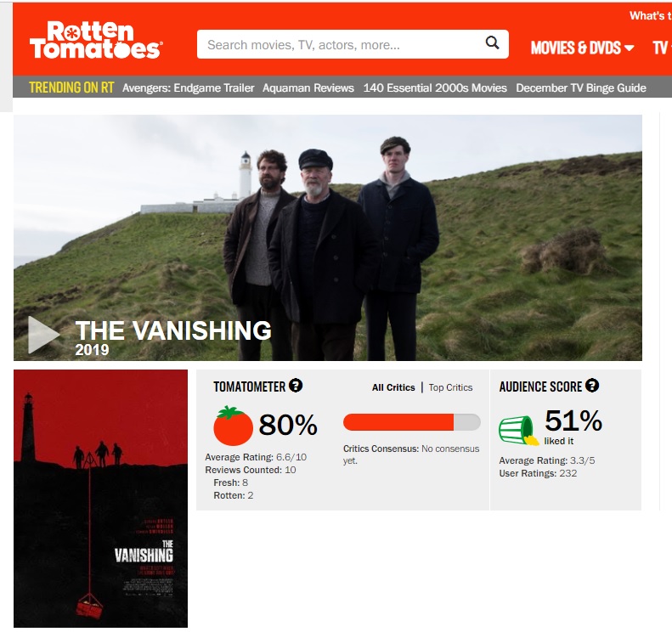This screenshot has height=632, width=672.
Task: Click the What's the Tomatometer link
Action: (650, 16)
